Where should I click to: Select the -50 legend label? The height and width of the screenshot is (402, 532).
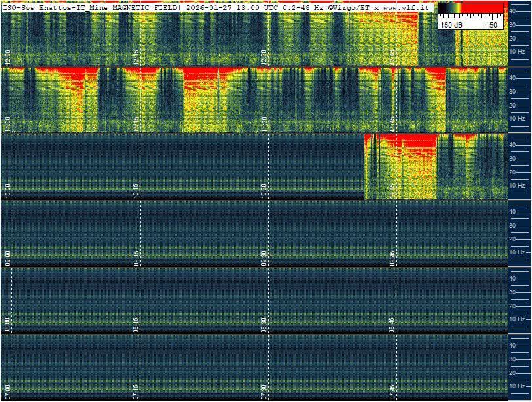click(491, 25)
